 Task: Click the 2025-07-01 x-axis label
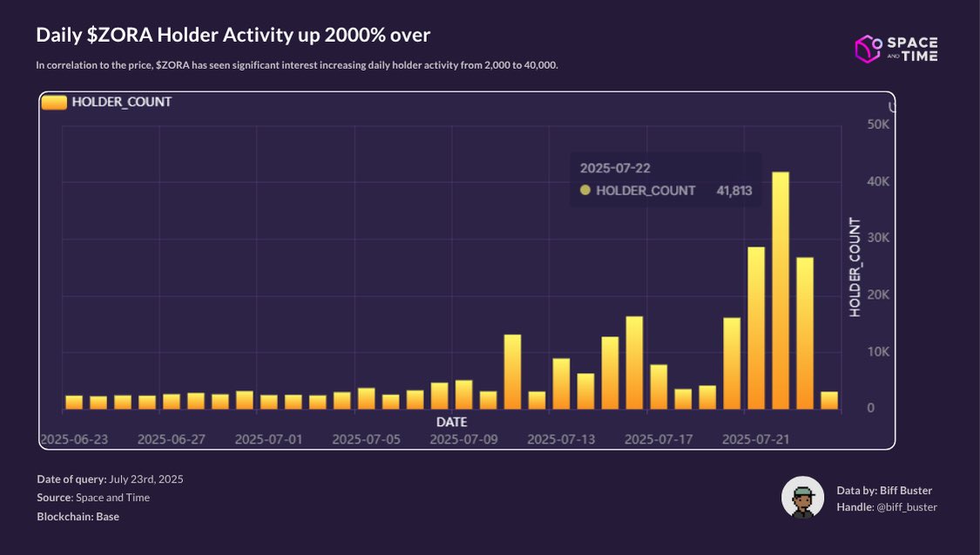click(x=269, y=439)
